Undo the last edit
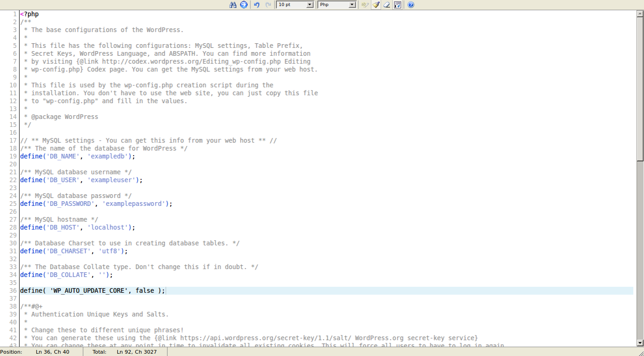Viewport: 644px width, 356px height. point(256,5)
